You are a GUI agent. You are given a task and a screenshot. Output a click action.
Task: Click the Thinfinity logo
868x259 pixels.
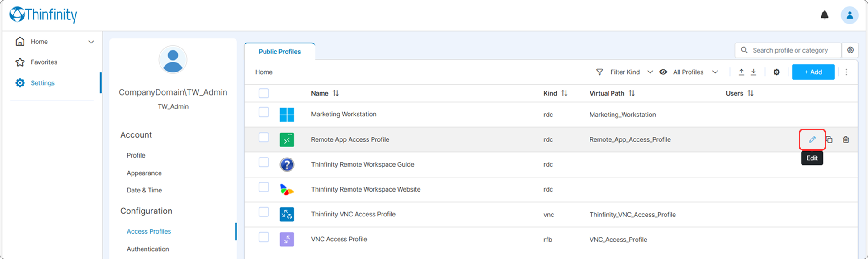(43, 14)
